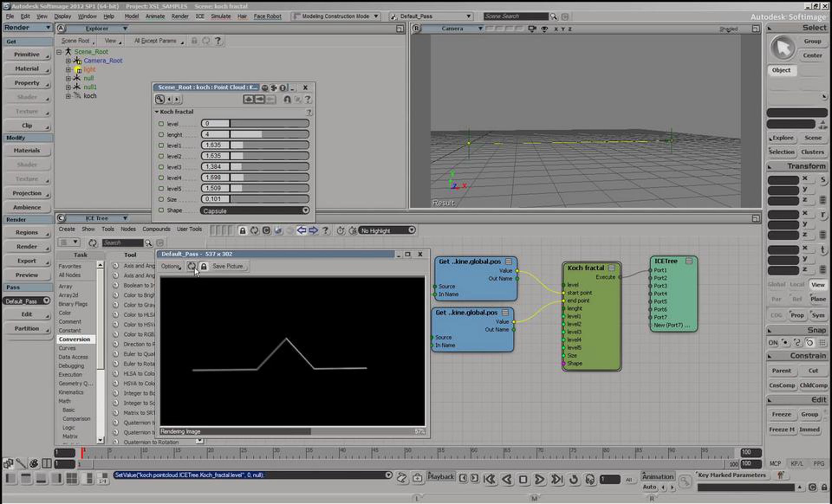Play the animation backward
This screenshot has height=504, width=832.
[506, 479]
